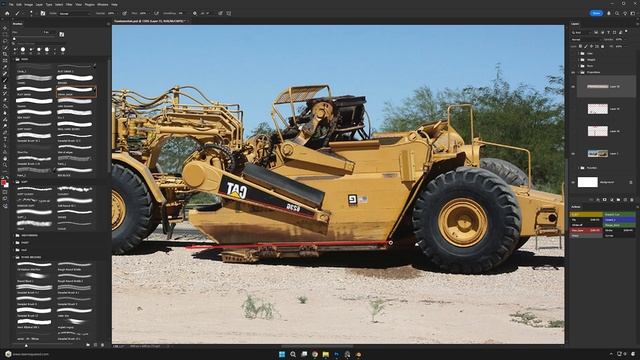Select the Move tool

[5, 28]
